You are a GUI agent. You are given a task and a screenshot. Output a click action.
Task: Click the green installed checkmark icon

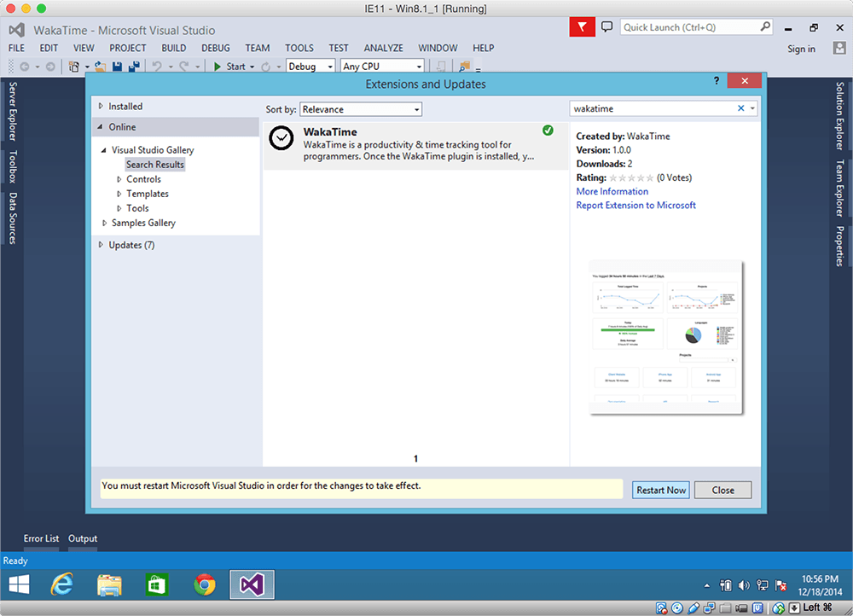pyautogui.click(x=548, y=131)
